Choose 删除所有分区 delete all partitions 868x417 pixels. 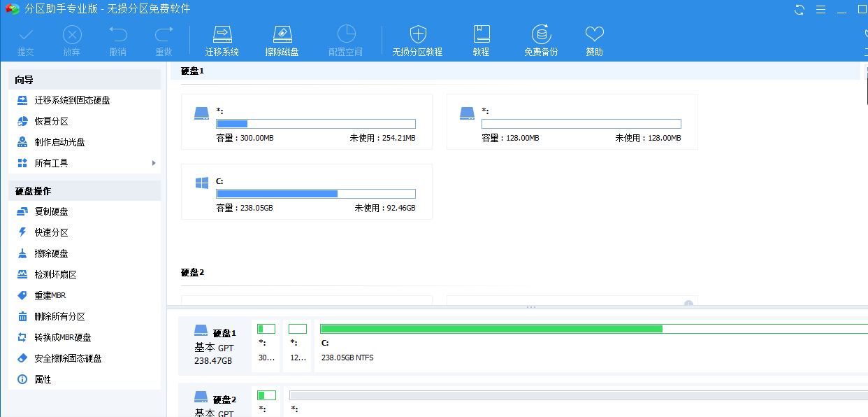point(85,316)
